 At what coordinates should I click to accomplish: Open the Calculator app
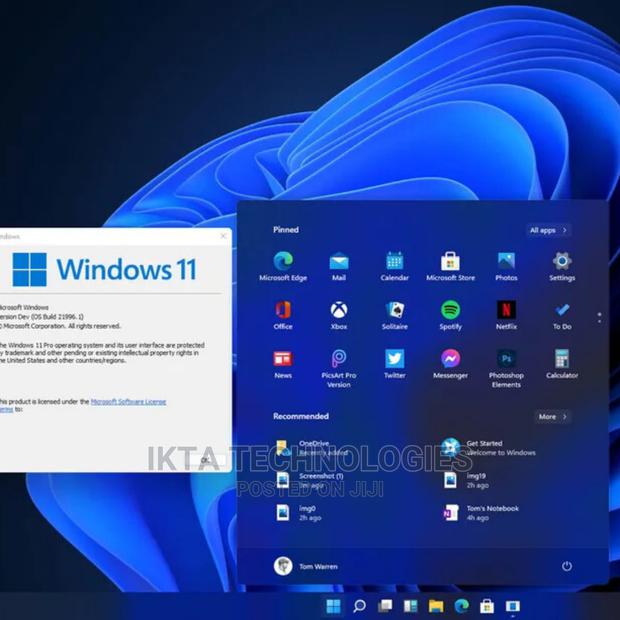(562, 364)
